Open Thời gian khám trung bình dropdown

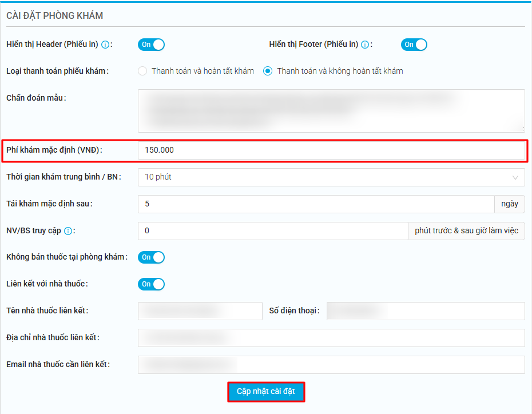tap(331, 177)
